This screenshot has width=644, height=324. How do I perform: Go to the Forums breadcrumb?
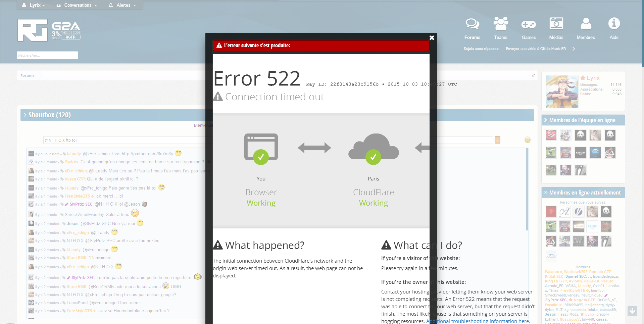28,75
